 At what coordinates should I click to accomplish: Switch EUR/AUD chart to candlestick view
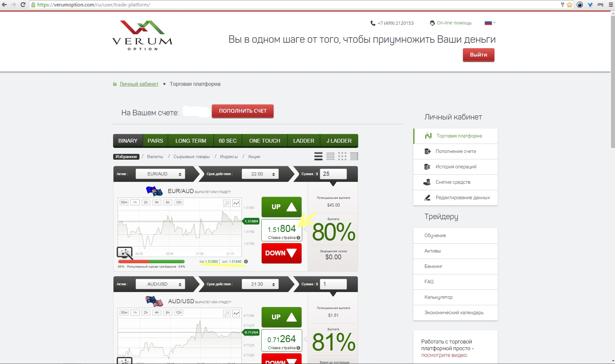click(227, 203)
